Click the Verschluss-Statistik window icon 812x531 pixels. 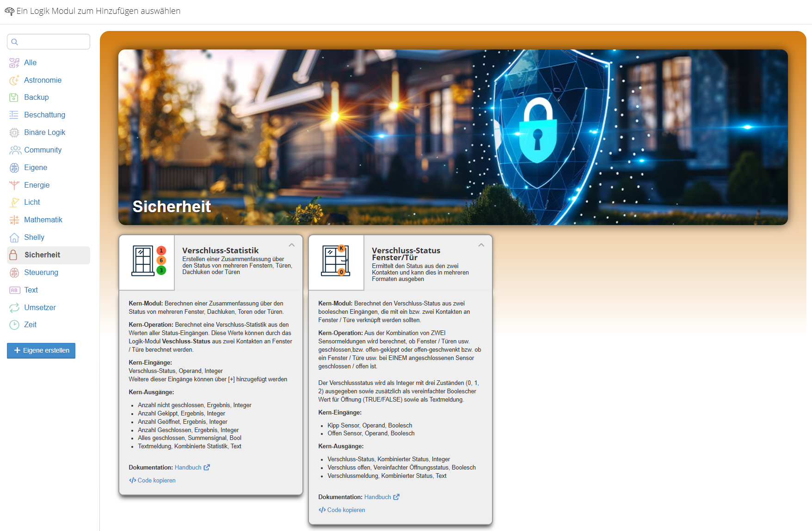147,262
